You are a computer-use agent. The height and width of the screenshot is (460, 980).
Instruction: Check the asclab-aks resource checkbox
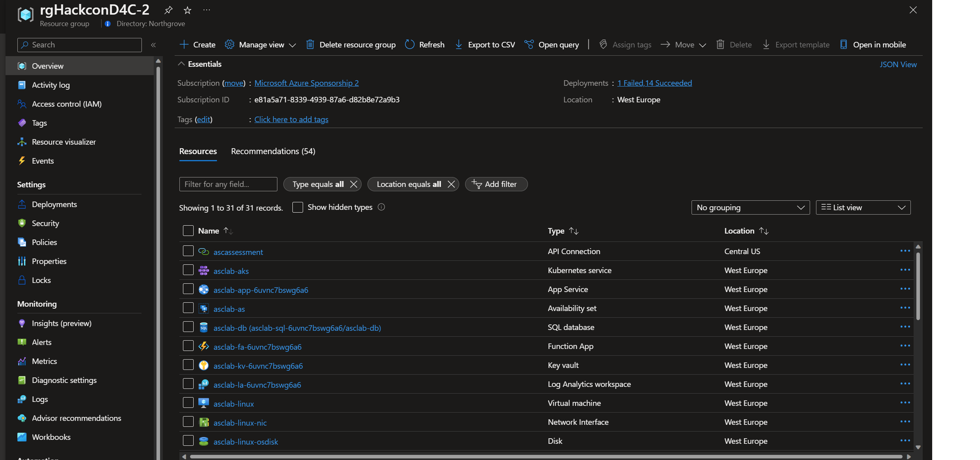coord(187,270)
